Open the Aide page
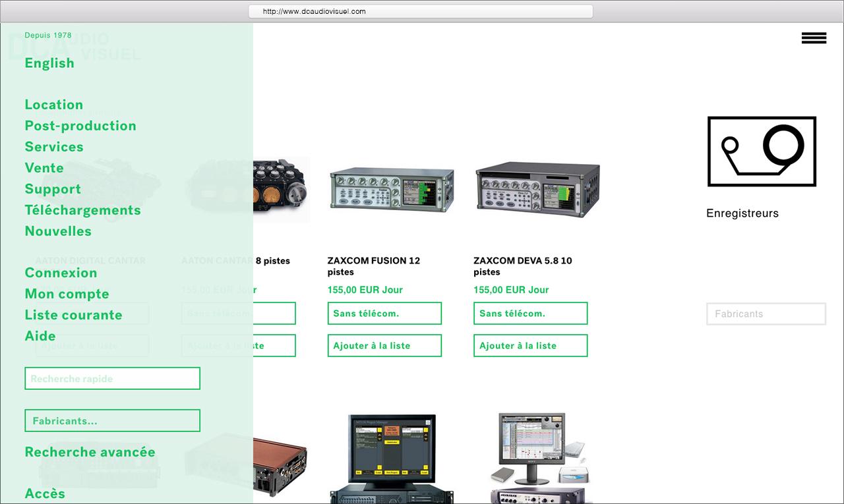The height and width of the screenshot is (504, 844). click(40, 336)
